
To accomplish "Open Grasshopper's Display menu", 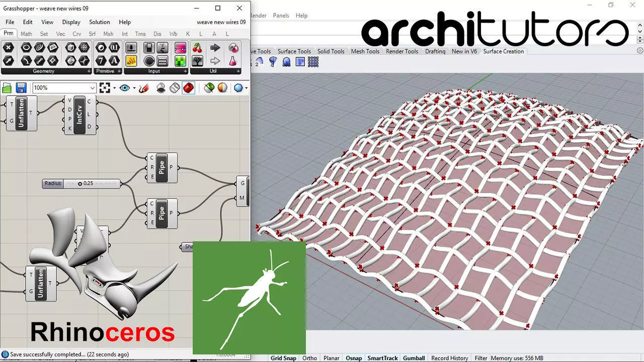I will click(71, 22).
